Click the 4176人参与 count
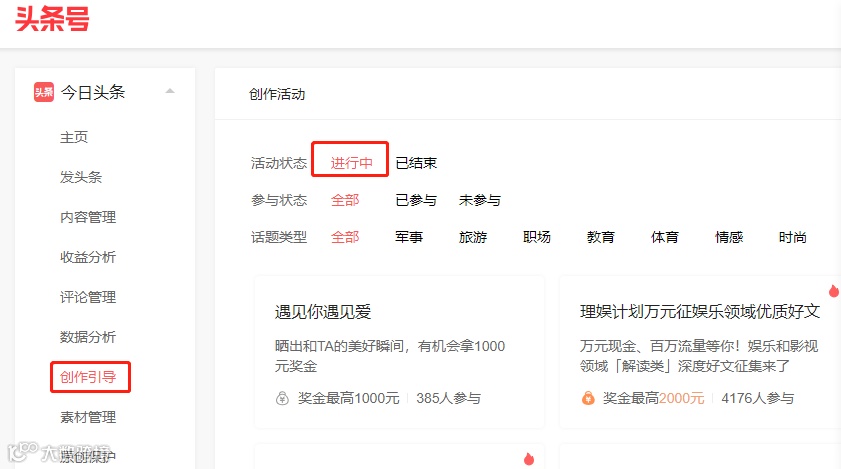The width and height of the screenshot is (841, 469). (757, 398)
